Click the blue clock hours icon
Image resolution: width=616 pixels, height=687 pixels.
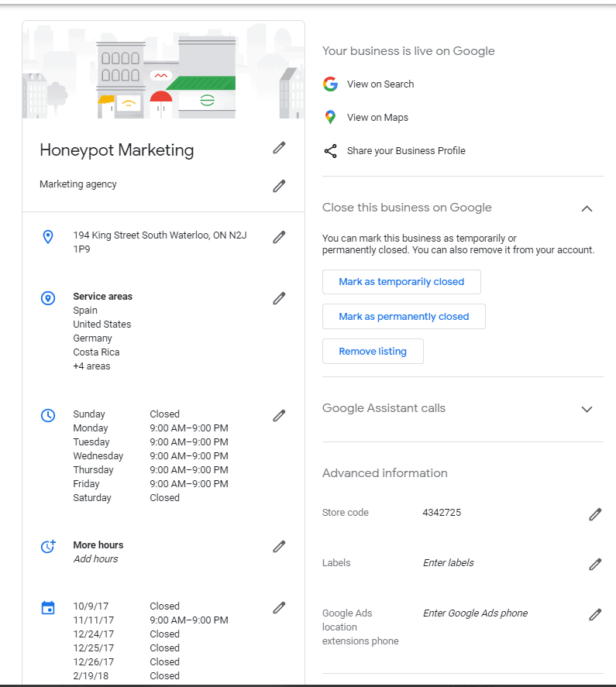(x=48, y=415)
